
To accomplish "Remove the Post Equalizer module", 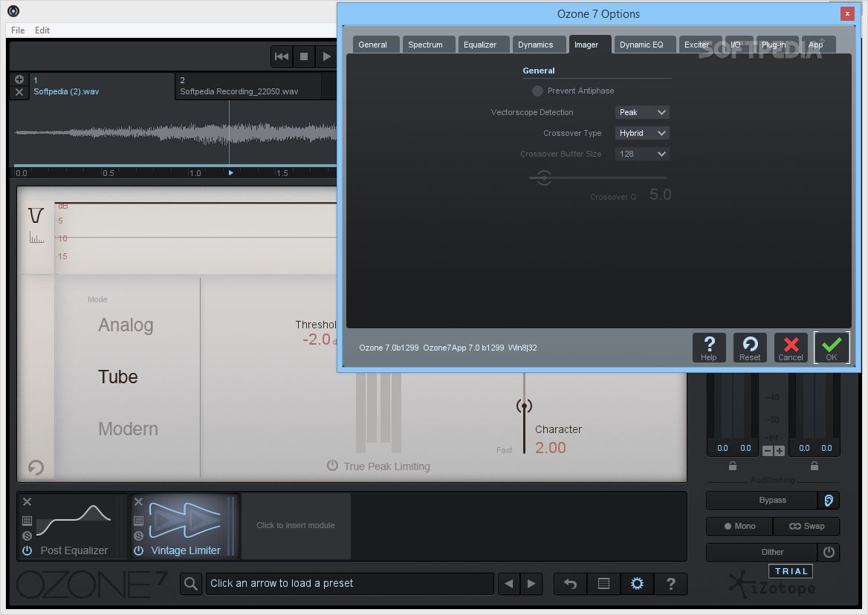I will point(27,501).
